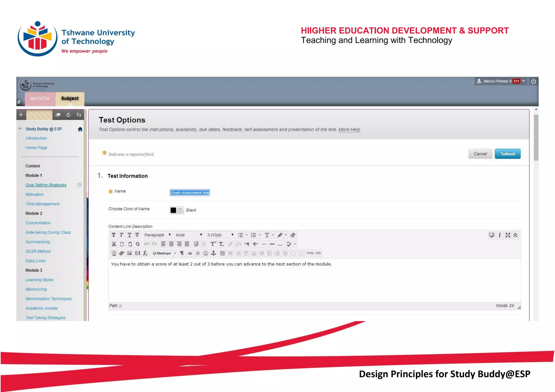Open the editor help info icon
This screenshot has height=392, width=555.
tap(500, 235)
